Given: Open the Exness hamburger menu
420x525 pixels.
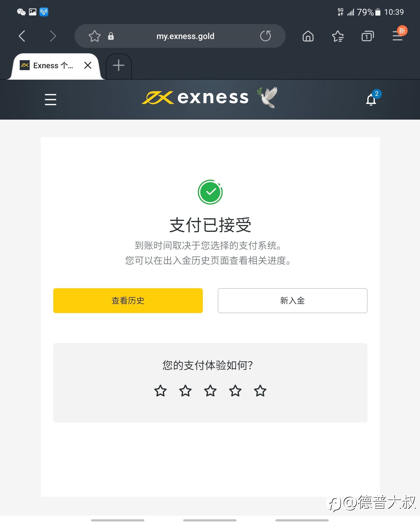Looking at the screenshot, I should (51, 99).
